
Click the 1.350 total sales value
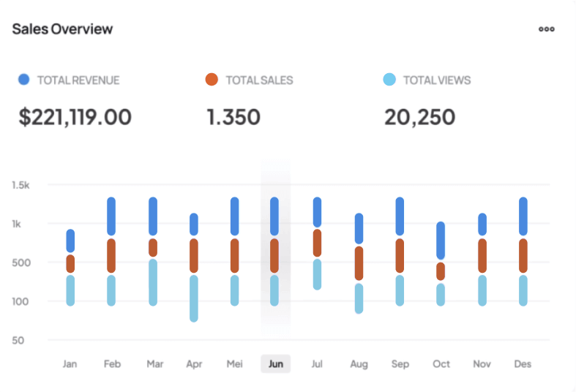click(233, 117)
